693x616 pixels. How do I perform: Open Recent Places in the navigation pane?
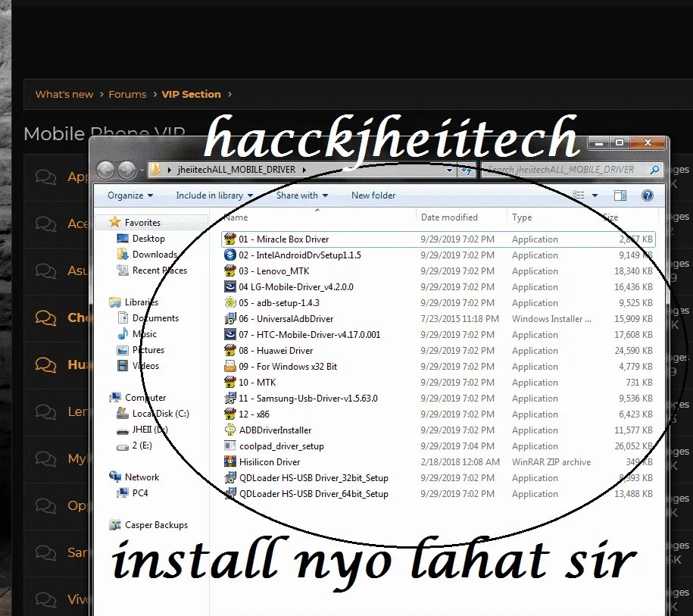point(160,270)
